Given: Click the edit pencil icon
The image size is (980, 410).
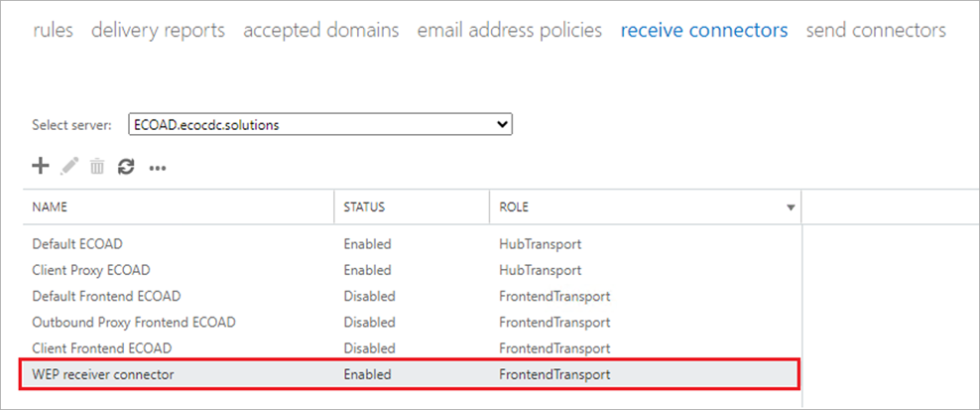Looking at the screenshot, I should coord(68,167).
